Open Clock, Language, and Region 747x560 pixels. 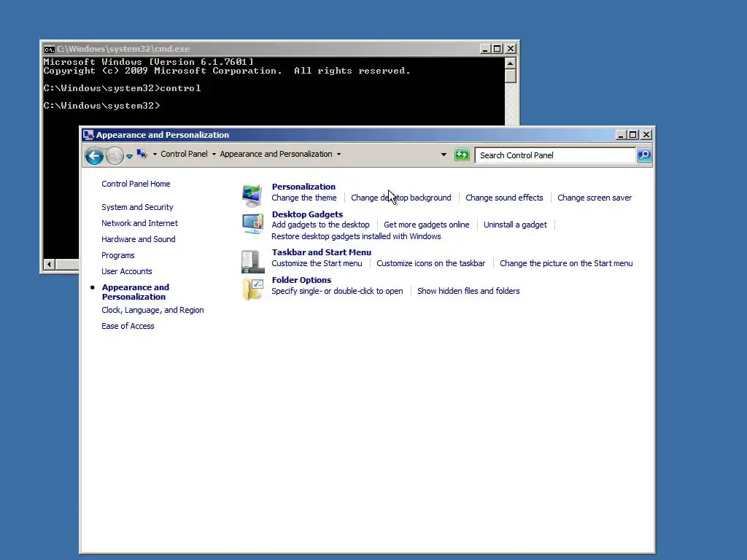click(152, 310)
